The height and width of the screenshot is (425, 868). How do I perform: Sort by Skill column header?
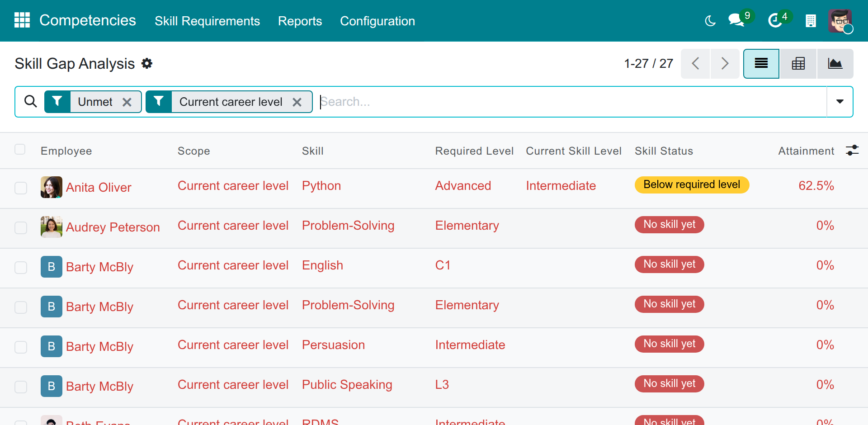[312, 151]
